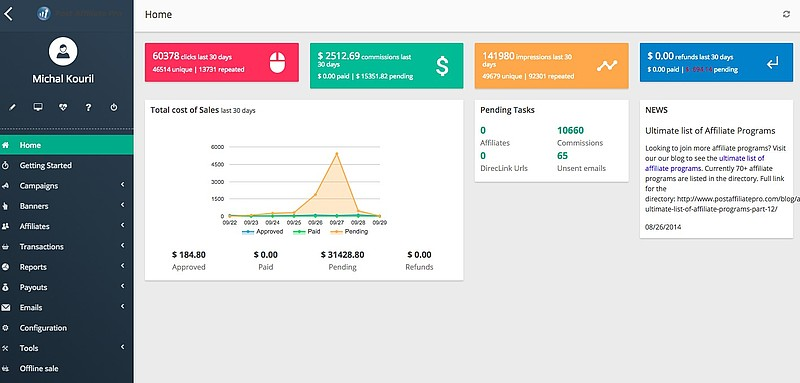The image size is (800, 383).
Task: Click the news headline Ultimate list of Affiliate Programs
Action: 710,131
